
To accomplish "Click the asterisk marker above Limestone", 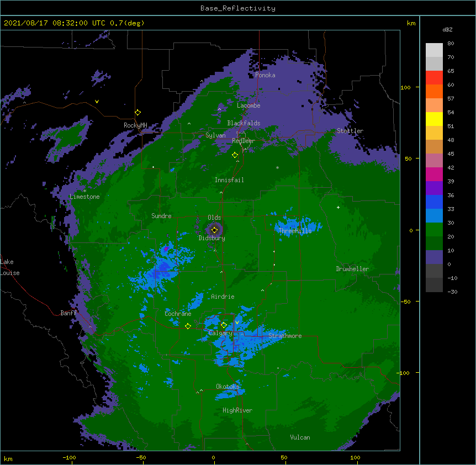I will pos(84,191).
